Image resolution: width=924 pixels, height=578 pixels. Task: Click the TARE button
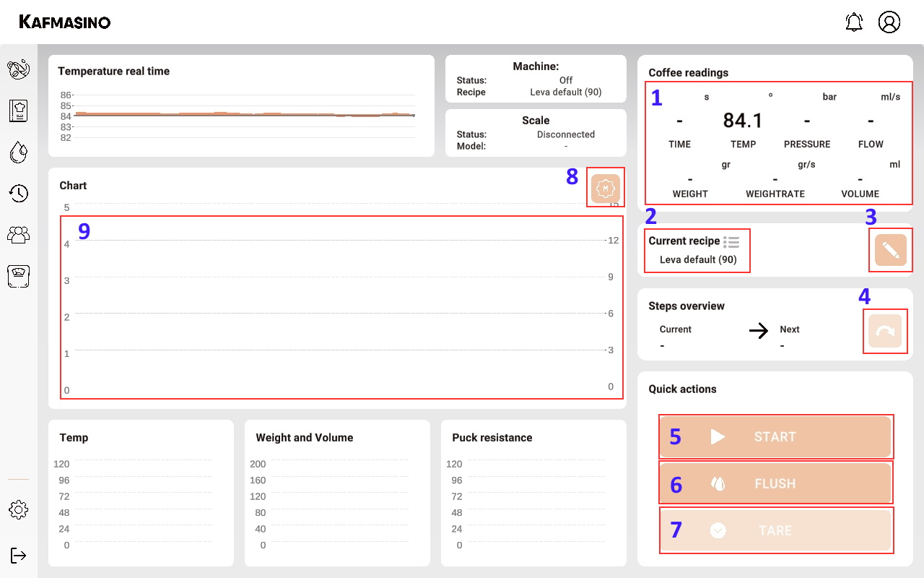tap(775, 530)
